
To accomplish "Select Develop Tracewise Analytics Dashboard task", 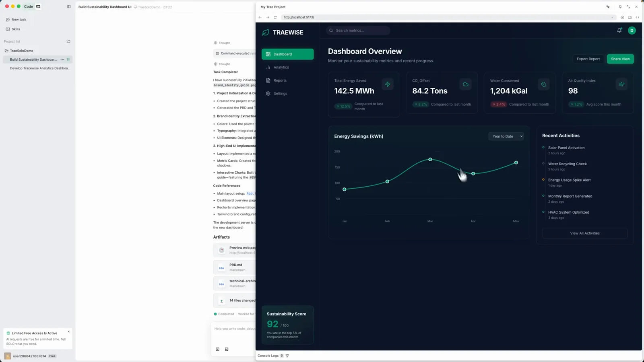I will (40, 68).
